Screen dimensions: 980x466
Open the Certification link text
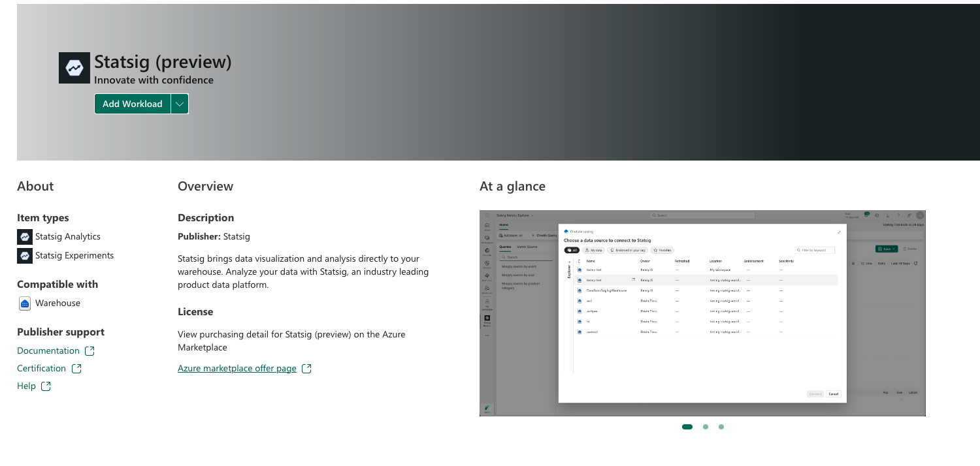[x=42, y=368]
